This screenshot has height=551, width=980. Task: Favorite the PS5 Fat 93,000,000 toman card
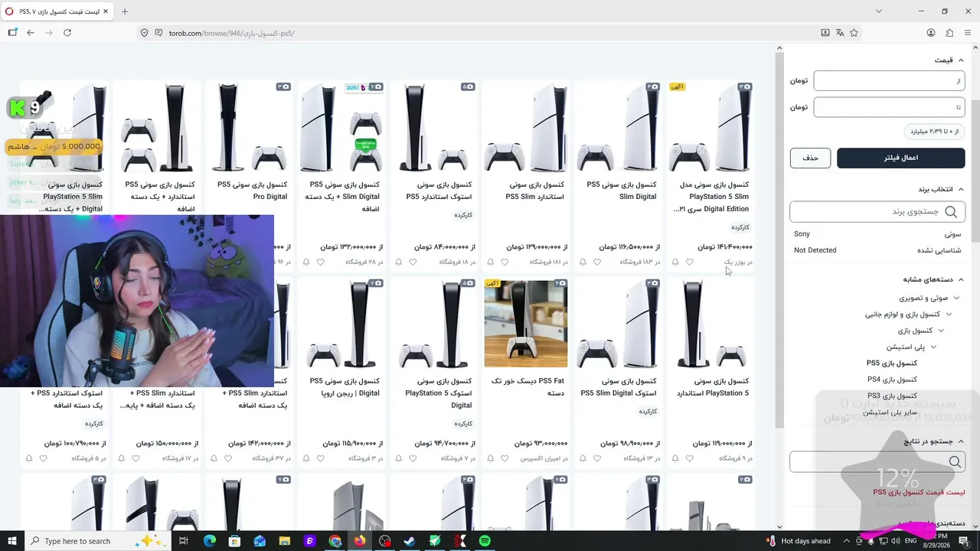(x=505, y=458)
